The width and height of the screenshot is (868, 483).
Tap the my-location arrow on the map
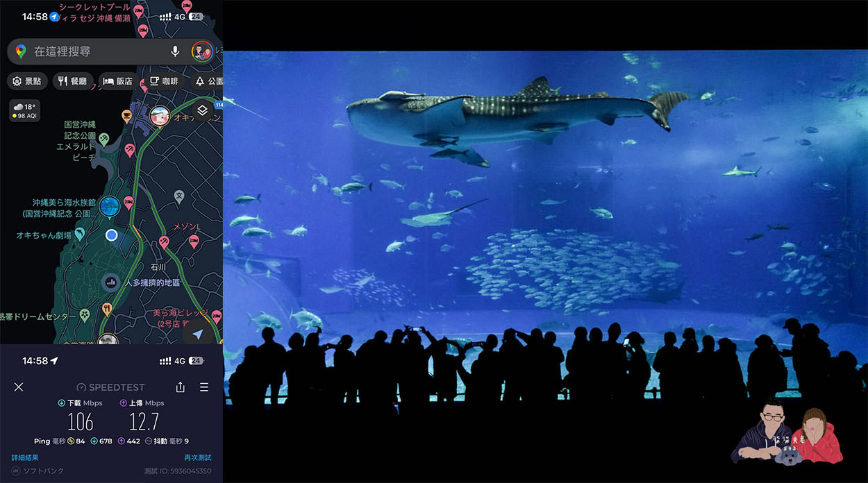pyautogui.click(x=197, y=334)
